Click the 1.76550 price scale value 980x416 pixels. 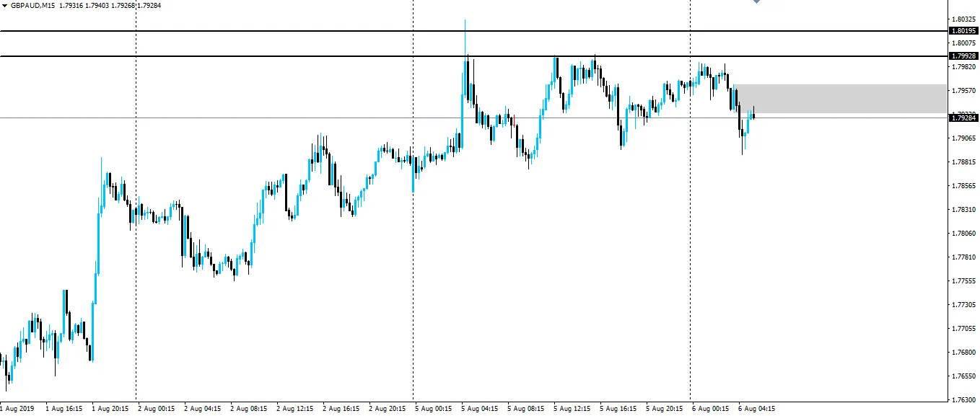click(965, 376)
